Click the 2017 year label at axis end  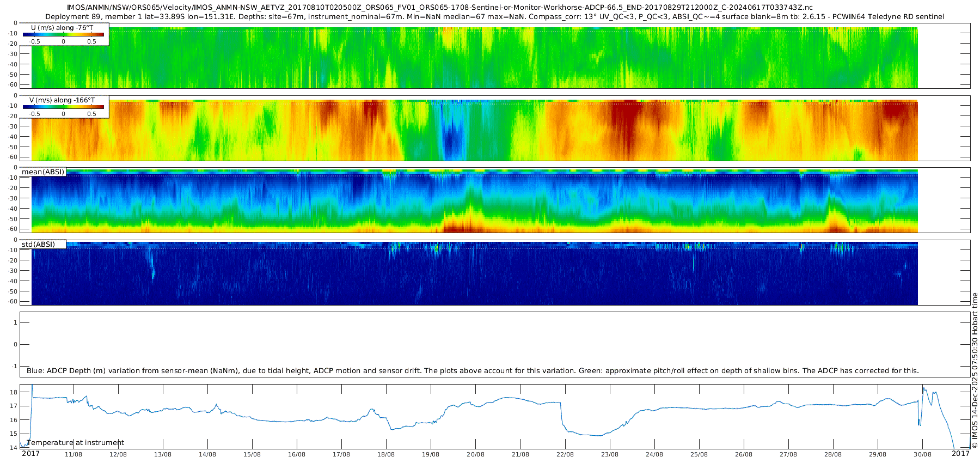coord(960,453)
